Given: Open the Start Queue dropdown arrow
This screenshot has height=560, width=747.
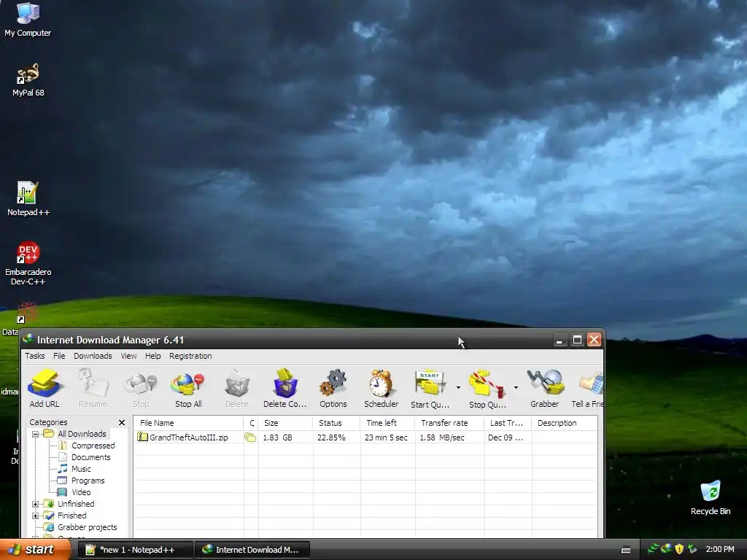Looking at the screenshot, I should tap(458, 388).
